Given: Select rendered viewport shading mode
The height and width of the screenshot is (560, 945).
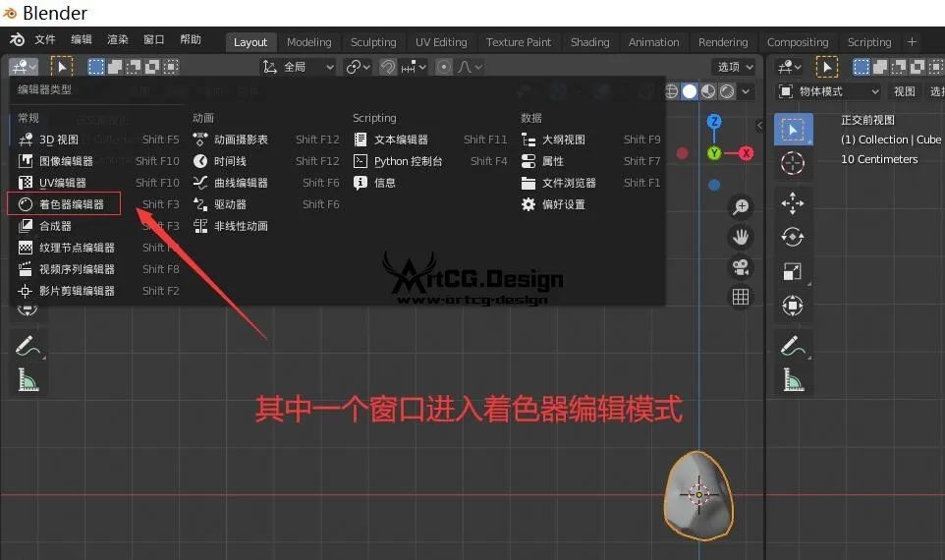Looking at the screenshot, I should click(x=728, y=91).
